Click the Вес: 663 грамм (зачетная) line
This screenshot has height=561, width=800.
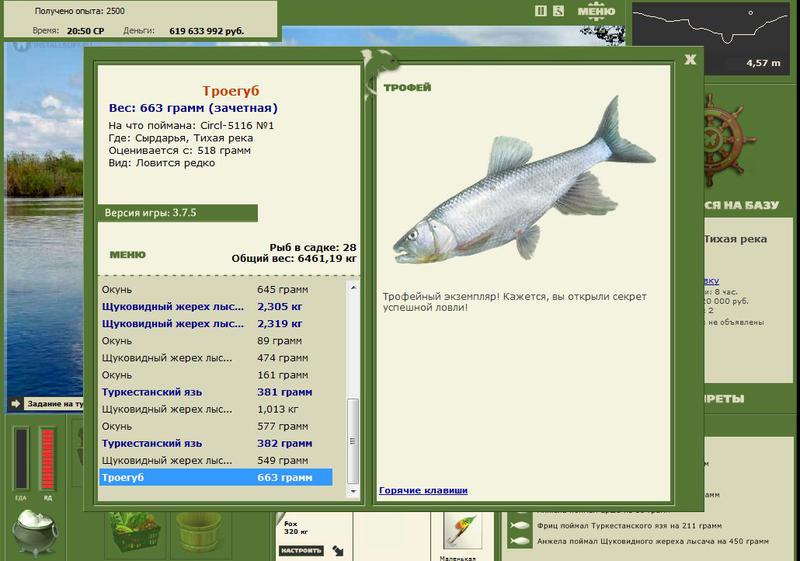coord(193,108)
